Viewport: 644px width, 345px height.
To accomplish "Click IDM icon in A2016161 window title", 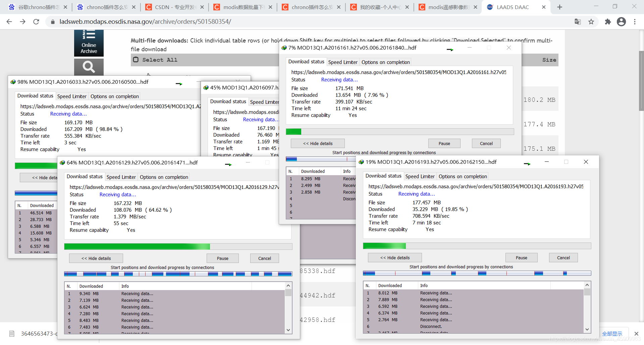I will [284, 48].
